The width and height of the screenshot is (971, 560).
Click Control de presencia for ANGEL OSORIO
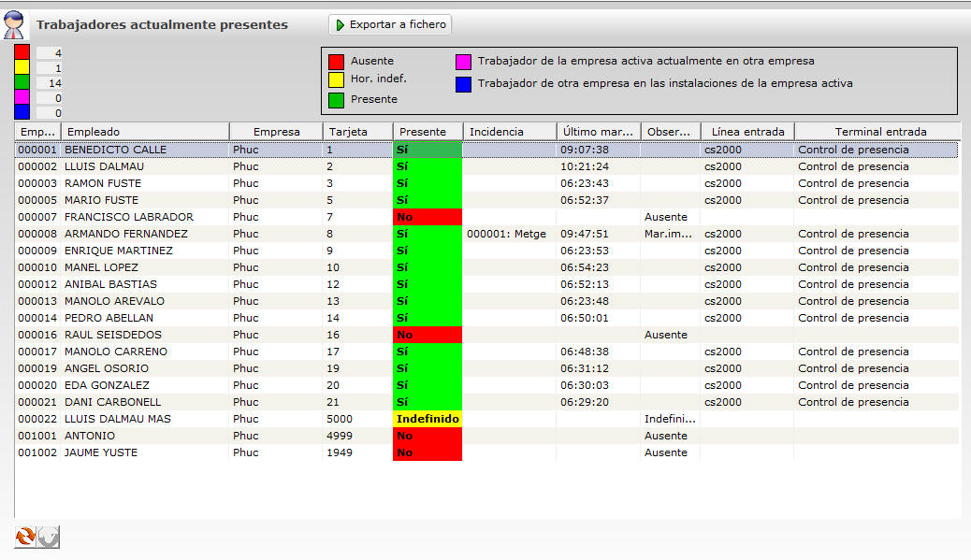pyautogui.click(x=853, y=368)
